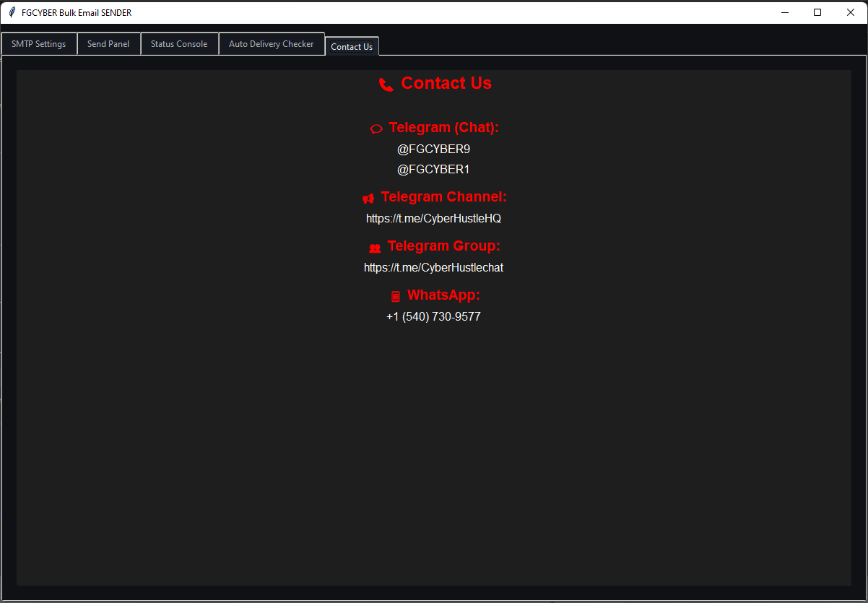Screen dimensions: 868x603
Task: Click the Telegram Channel heading
Action: pyautogui.click(x=443, y=197)
